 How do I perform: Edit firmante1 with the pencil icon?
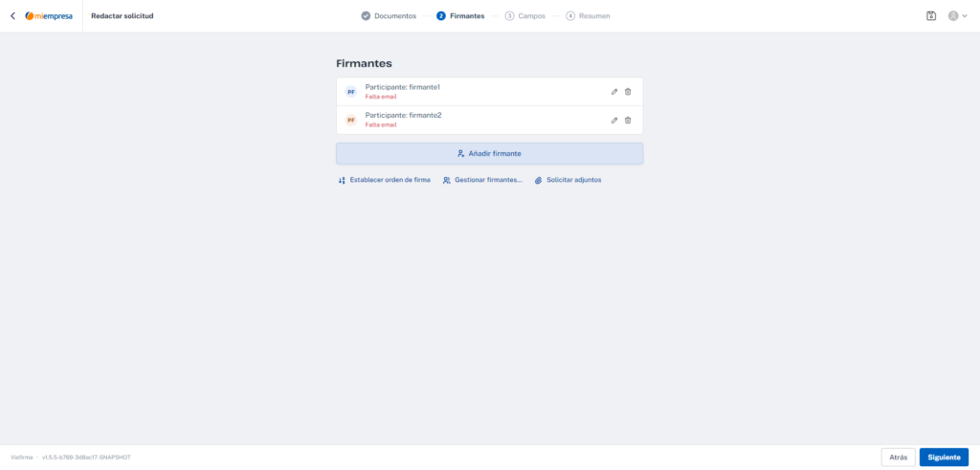click(614, 92)
